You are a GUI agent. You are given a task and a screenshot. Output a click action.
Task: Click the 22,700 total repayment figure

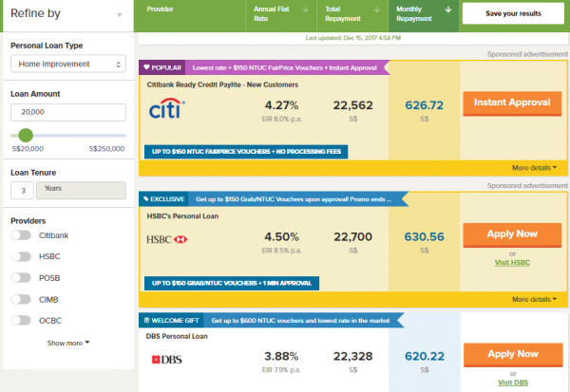[x=353, y=237]
